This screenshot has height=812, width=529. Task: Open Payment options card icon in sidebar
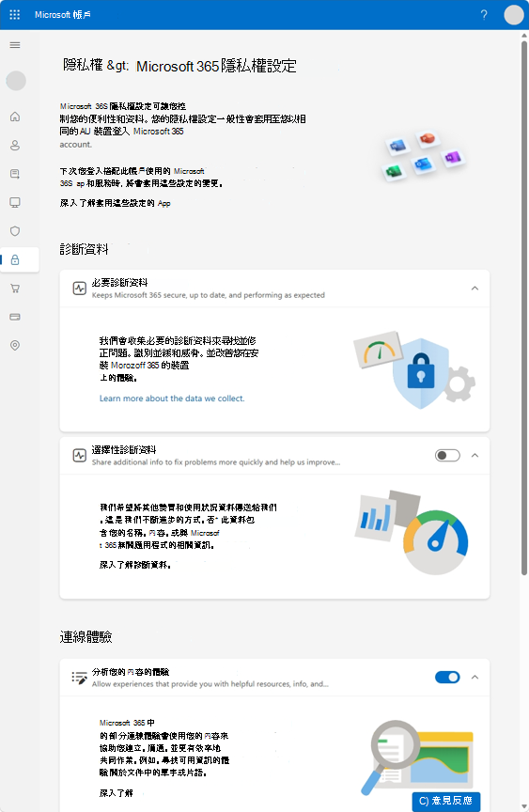[x=15, y=317]
